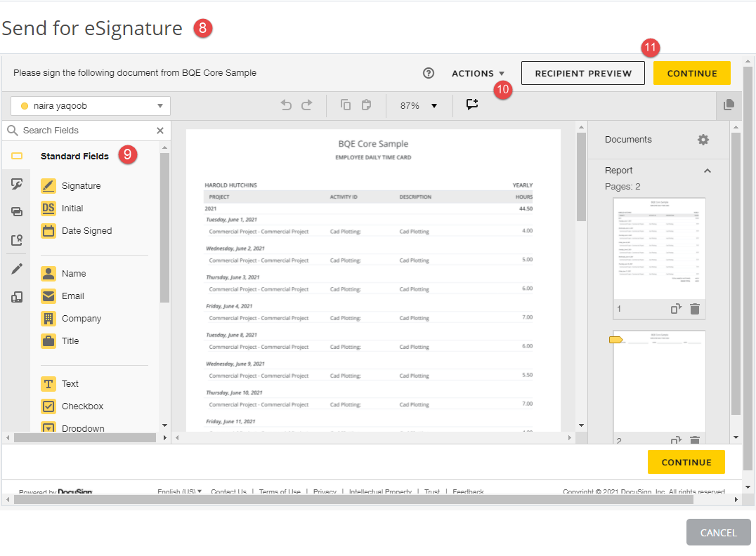The height and width of the screenshot is (556, 756).
Task: Collapse the Report document section
Action: [708, 171]
